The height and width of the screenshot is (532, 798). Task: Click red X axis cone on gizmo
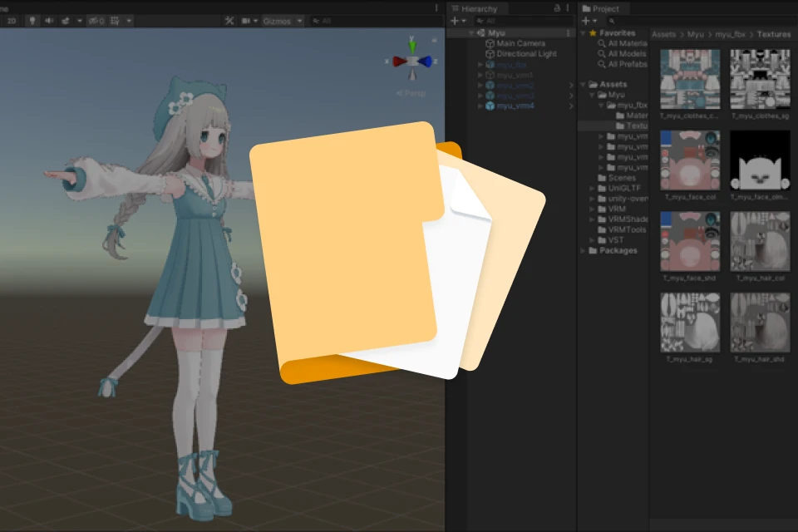pyautogui.click(x=398, y=62)
